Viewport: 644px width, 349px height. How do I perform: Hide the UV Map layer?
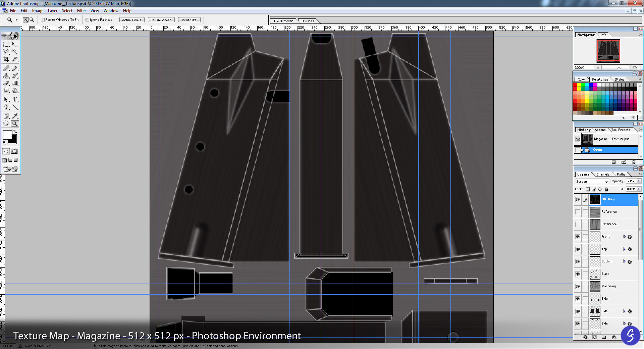pyautogui.click(x=578, y=199)
